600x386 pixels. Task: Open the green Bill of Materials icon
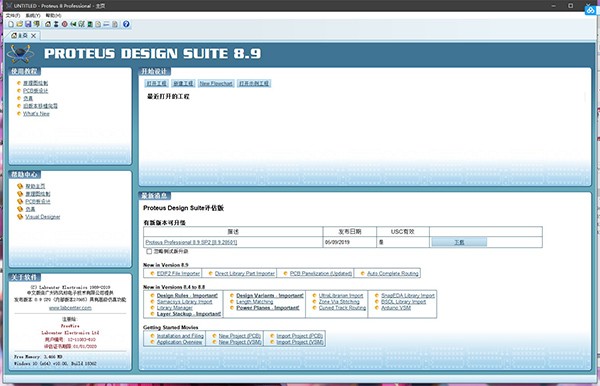coord(90,24)
